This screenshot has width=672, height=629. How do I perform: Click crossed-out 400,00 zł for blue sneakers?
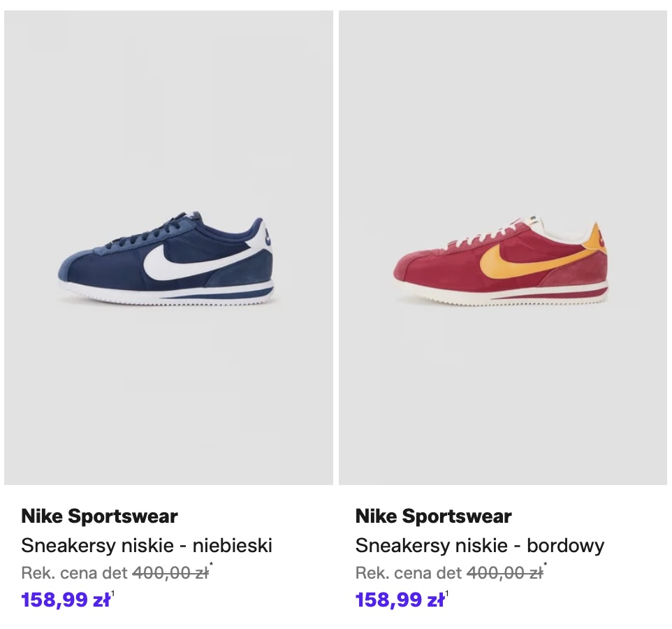pyautogui.click(x=170, y=574)
